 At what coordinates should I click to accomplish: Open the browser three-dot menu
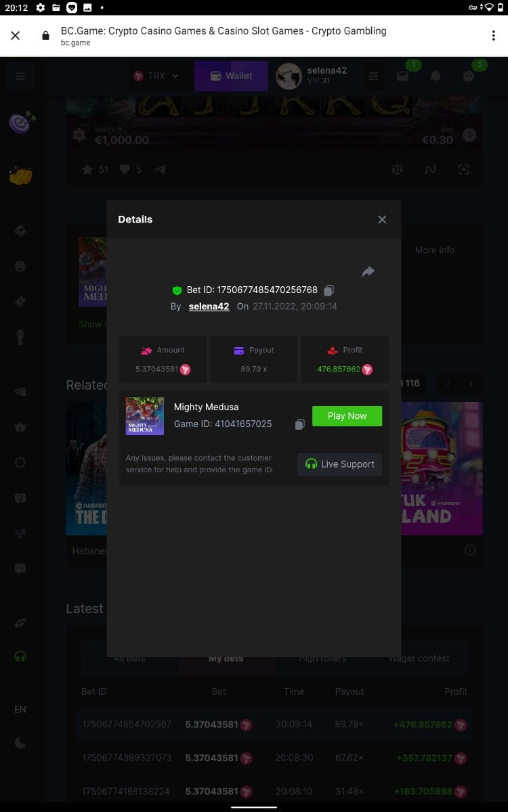(x=493, y=36)
